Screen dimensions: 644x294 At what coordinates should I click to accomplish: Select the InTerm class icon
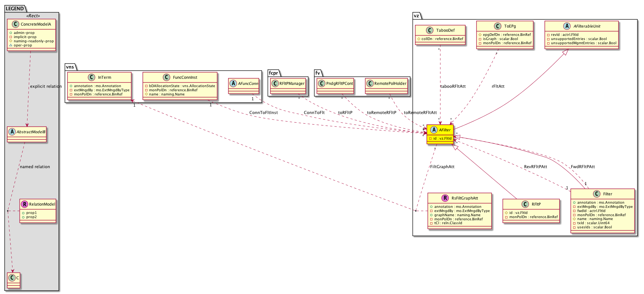pyautogui.click(x=91, y=77)
